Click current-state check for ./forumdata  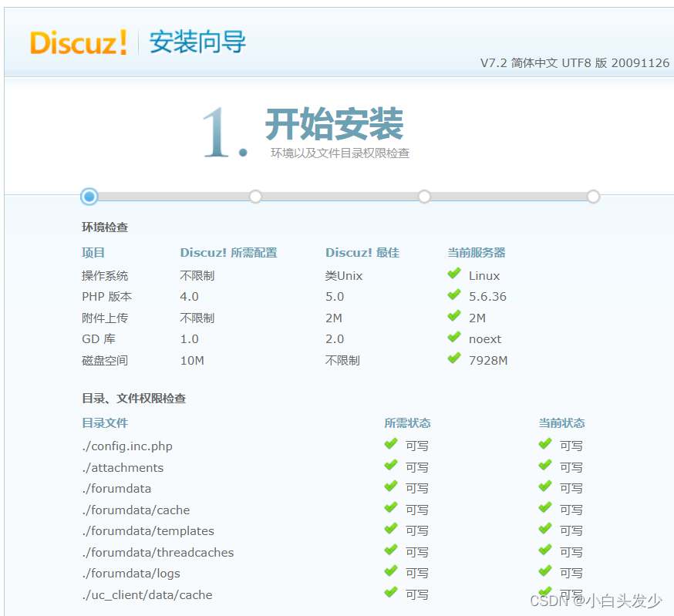pos(545,486)
